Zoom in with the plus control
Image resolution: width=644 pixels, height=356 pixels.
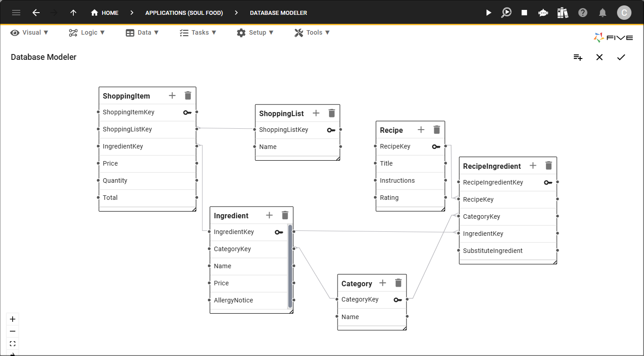click(13, 319)
